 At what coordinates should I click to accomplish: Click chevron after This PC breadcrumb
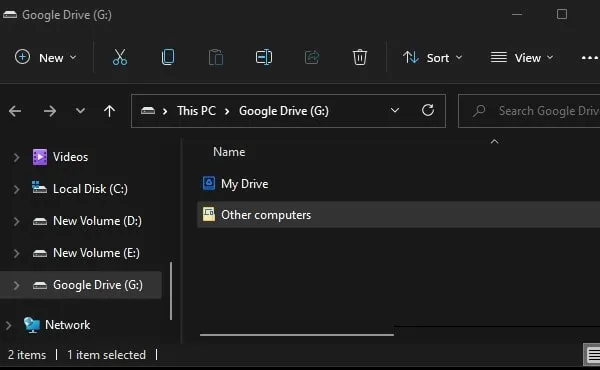point(227,111)
